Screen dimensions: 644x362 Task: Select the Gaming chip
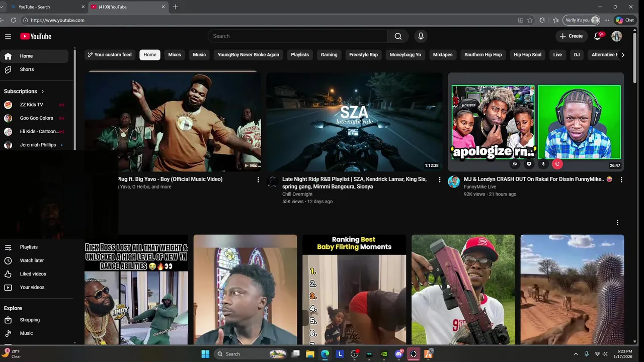(x=329, y=55)
